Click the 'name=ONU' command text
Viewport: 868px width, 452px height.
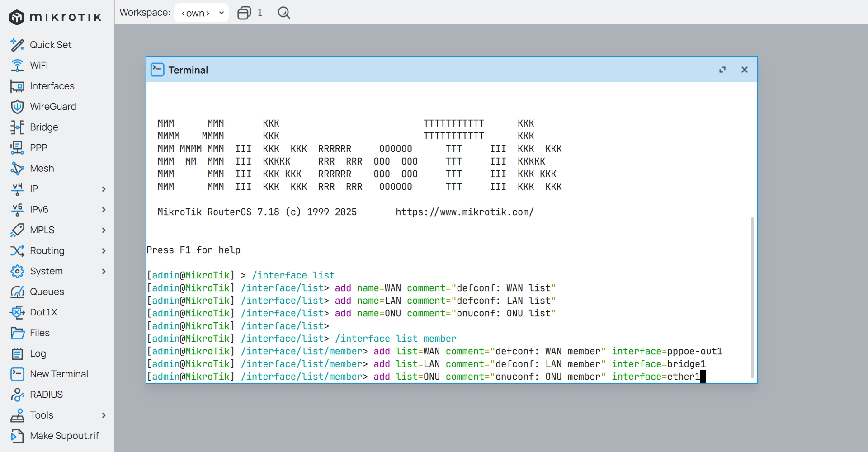(379, 313)
